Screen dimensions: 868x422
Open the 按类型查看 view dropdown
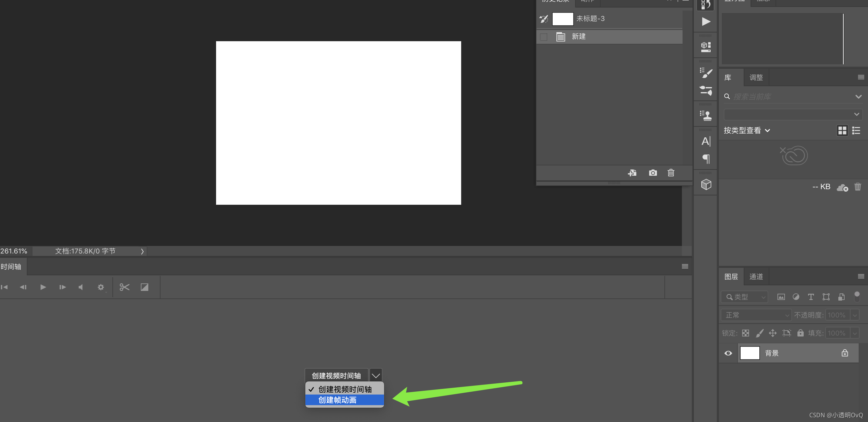747,130
